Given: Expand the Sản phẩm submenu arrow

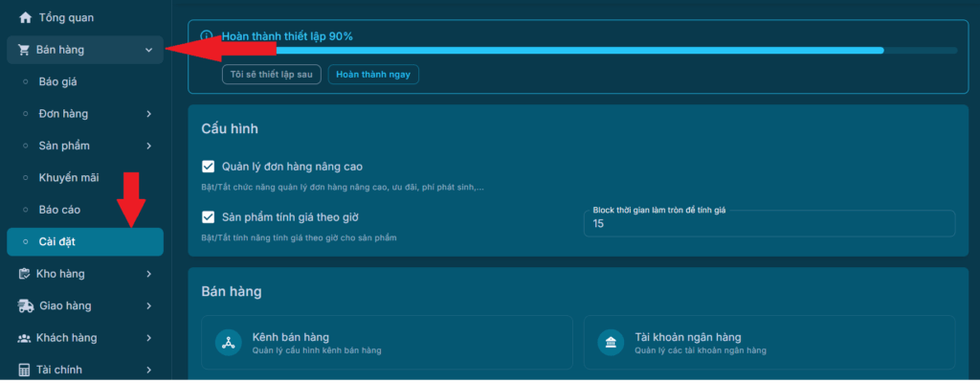Looking at the screenshot, I should [x=148, y=146].
